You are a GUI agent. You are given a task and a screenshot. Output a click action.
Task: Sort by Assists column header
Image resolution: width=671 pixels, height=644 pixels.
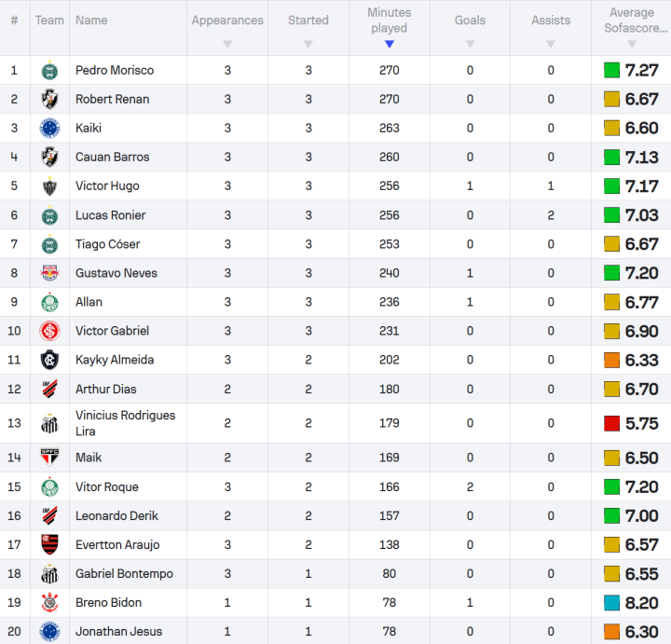[x=551, y=27]
